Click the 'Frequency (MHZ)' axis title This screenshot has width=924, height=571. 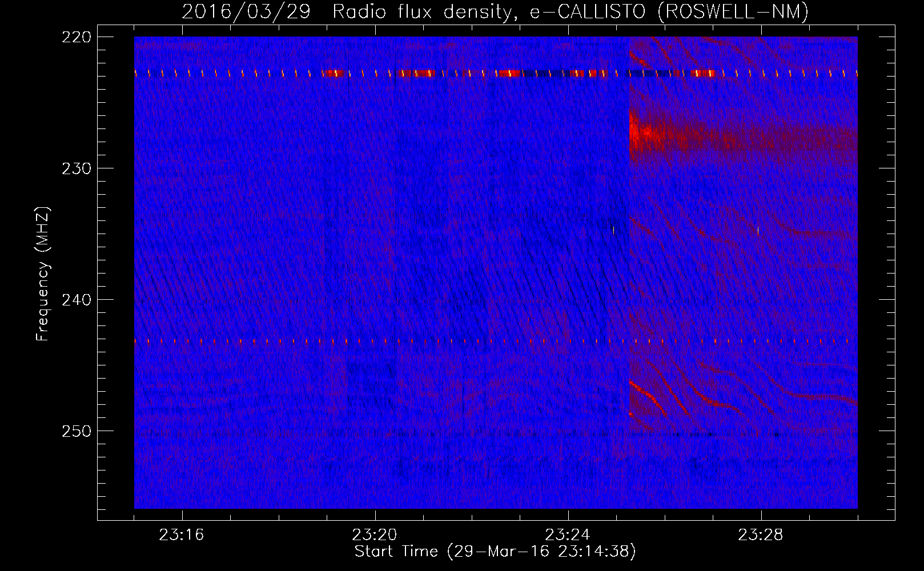click(43, 274)
